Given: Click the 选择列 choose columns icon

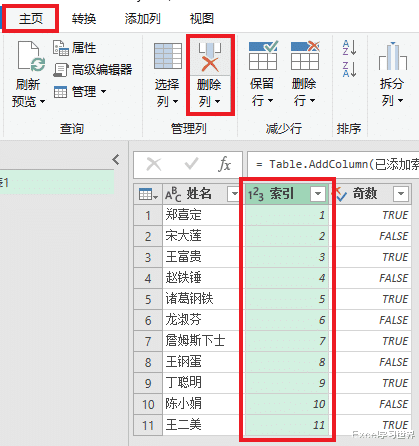Looking at the screenshot, I should [168, 56].
